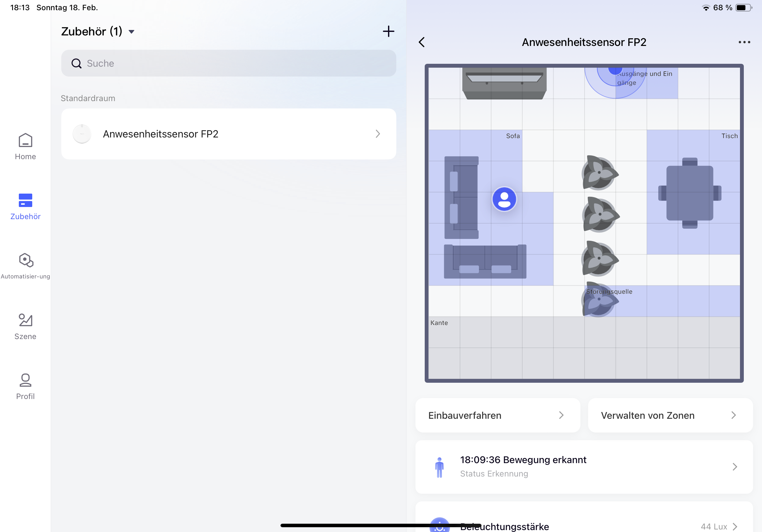Viewport: 762px width, 532px height.
Task: Click the blue sensor position dot
Action: coord(615,70)
